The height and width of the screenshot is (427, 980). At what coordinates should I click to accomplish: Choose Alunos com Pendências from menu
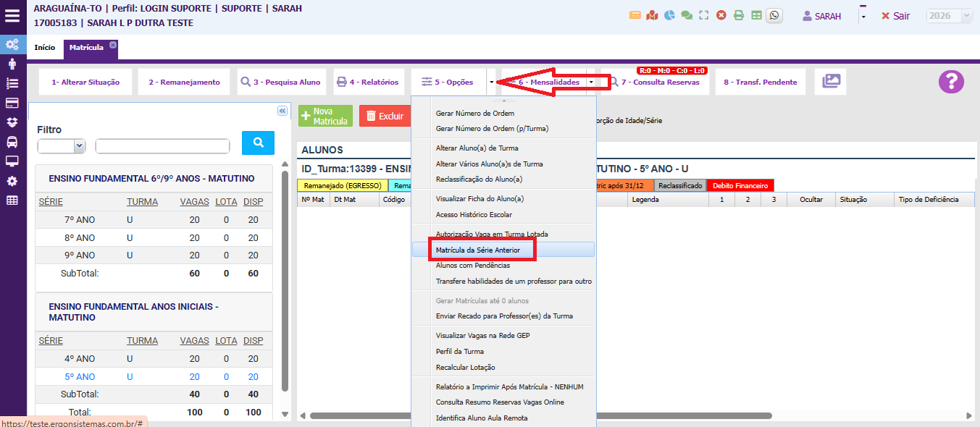coord(472,266)
